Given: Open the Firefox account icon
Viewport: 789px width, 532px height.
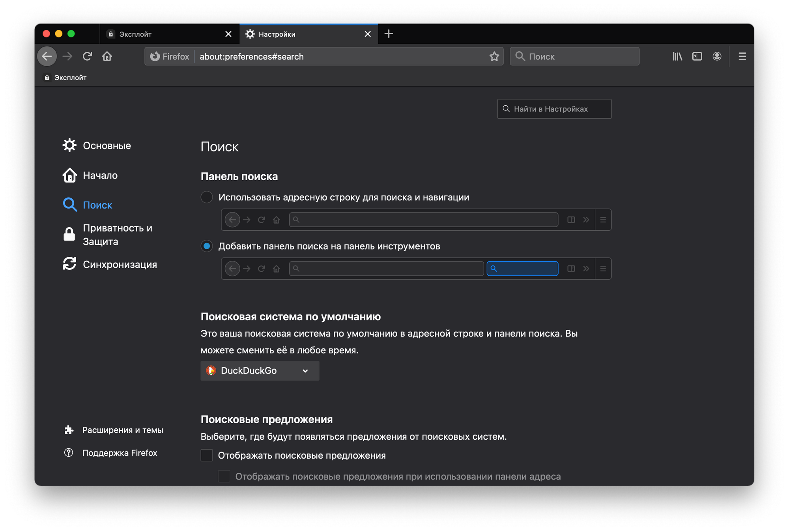Looking at the screenshot, I should coord(717,56).
